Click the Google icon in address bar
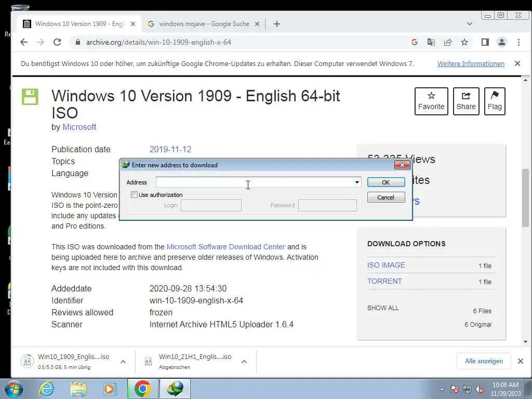 [x=414, y=42]
